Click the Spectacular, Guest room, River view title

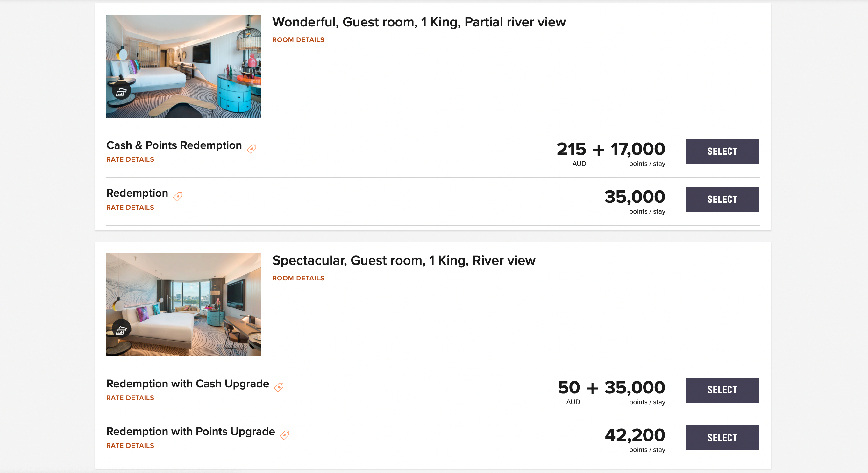coord(403,260)
